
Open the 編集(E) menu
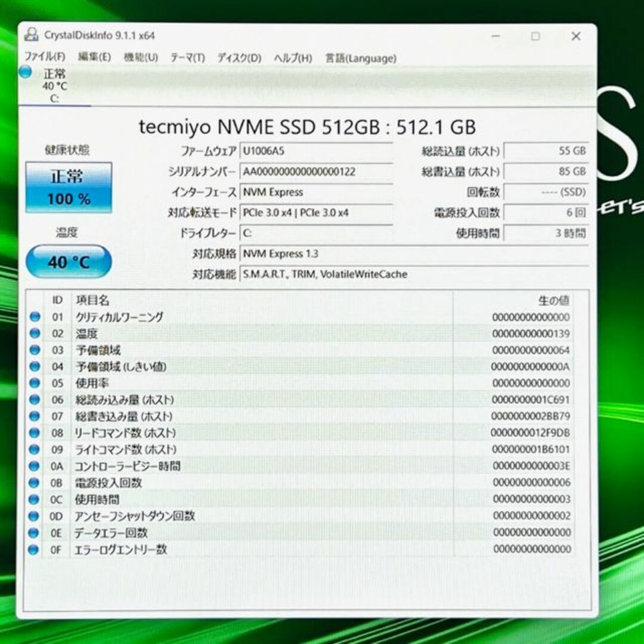click(94, 57)
